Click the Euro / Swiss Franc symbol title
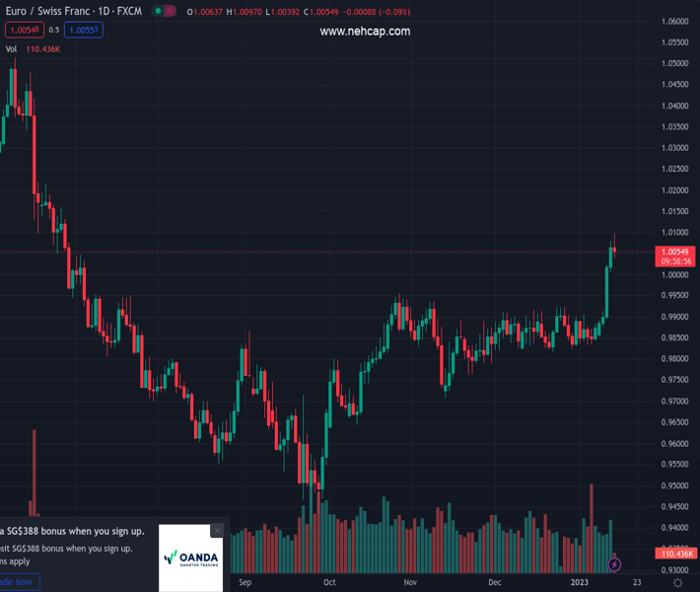The width and height of the screenshot is (700, 592). 71,12
